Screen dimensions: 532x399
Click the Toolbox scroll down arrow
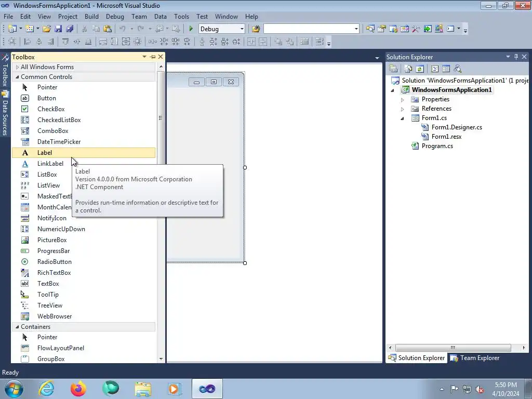coord(161,358)
